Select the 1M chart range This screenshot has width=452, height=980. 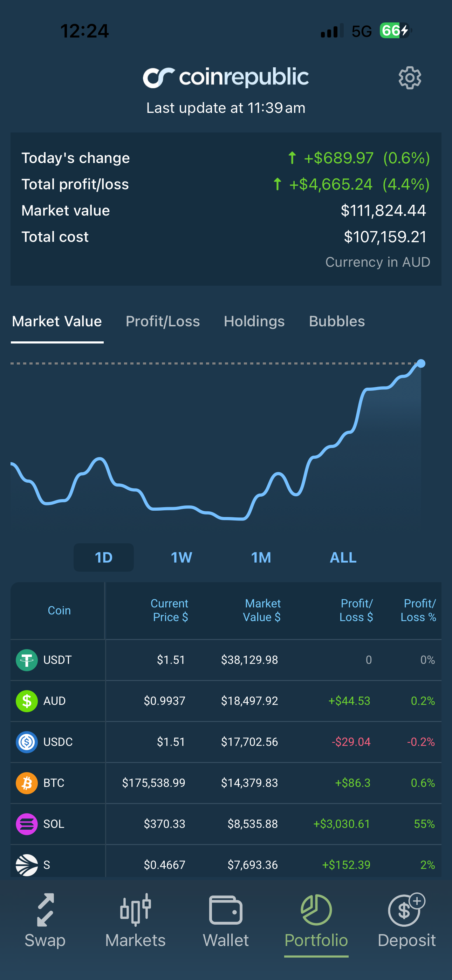pos(261,558)
